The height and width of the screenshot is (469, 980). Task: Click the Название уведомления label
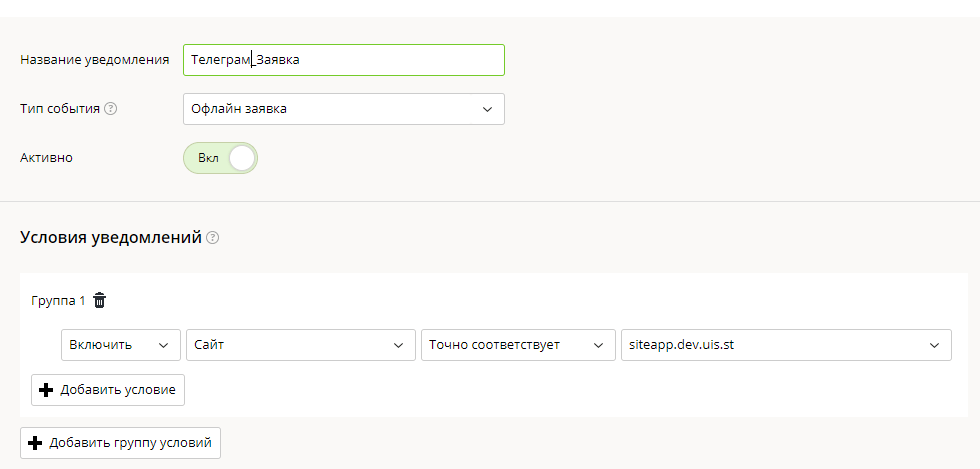click(95, 60)
